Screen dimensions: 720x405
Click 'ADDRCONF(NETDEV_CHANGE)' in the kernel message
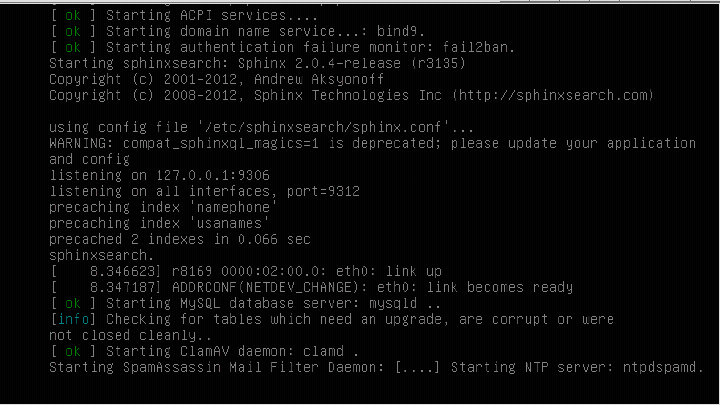point(265,287)
